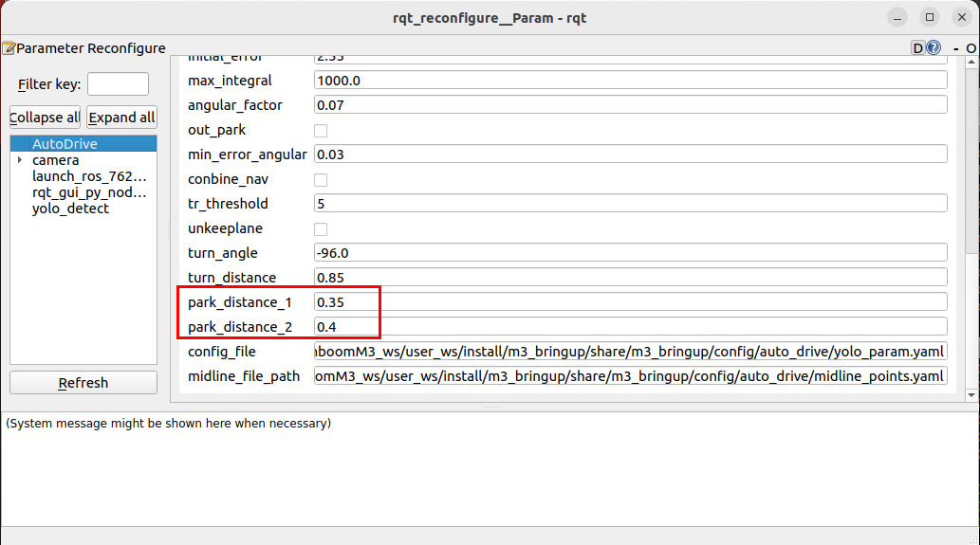Viewport: 980px width, 545px height.
Task: Open the blue help question mark
Action: pyautogui.click(x=934, y=47)
